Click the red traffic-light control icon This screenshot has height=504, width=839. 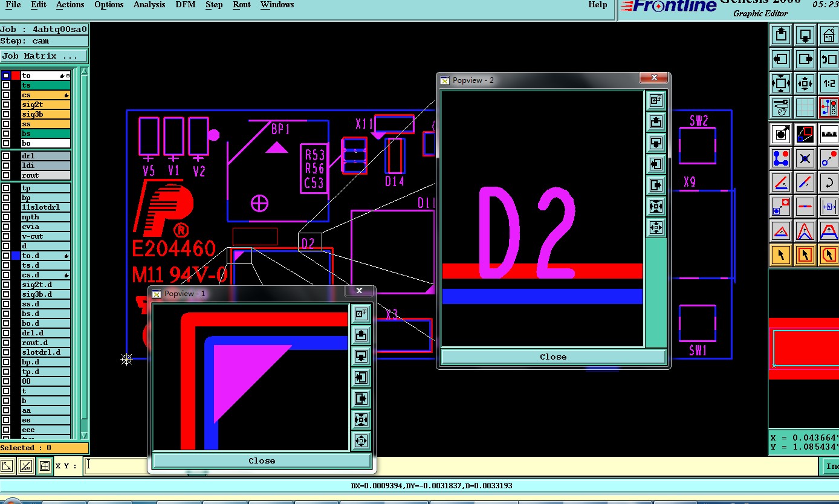[829, 108]
